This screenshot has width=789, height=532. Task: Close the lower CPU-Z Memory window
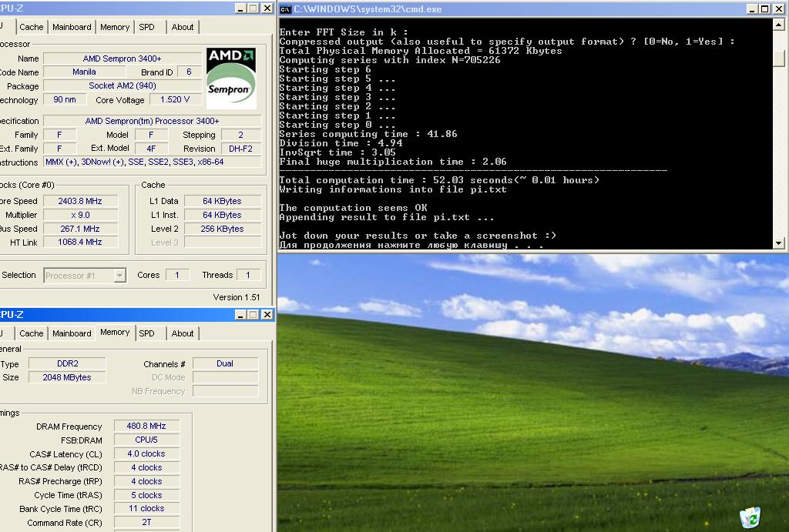point(267,314)
